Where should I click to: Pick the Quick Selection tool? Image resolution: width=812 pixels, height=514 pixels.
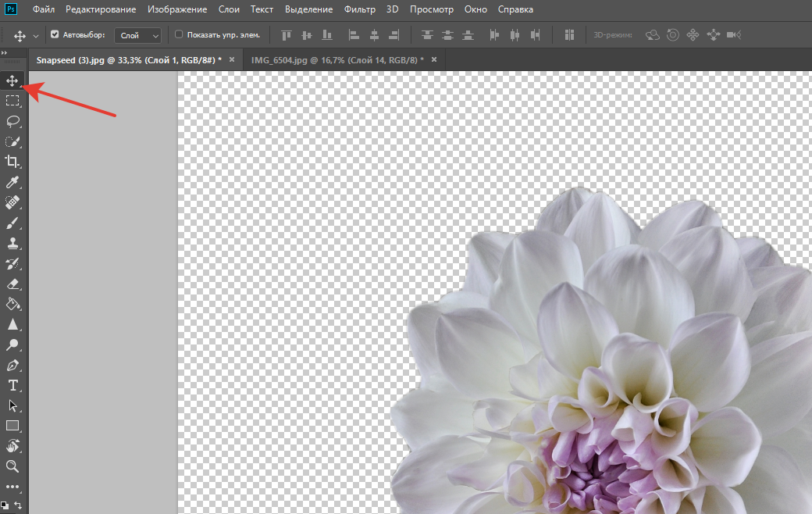pyautogui.click(x=12, y=141)
